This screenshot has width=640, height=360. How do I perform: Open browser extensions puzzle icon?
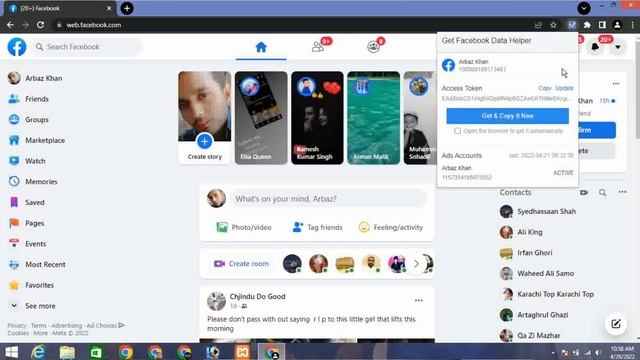coord(587,25)
